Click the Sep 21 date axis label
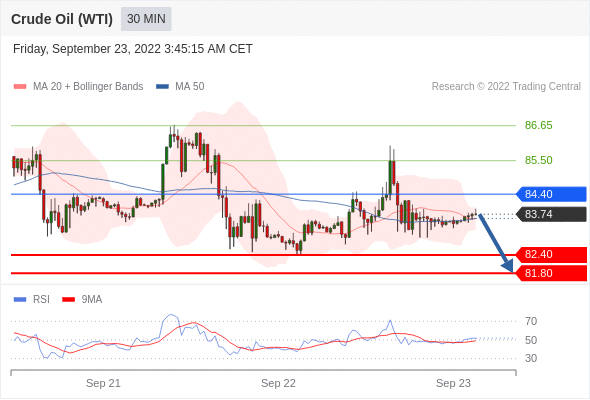Screen dimensions: 590x400 tap(103, 383)
